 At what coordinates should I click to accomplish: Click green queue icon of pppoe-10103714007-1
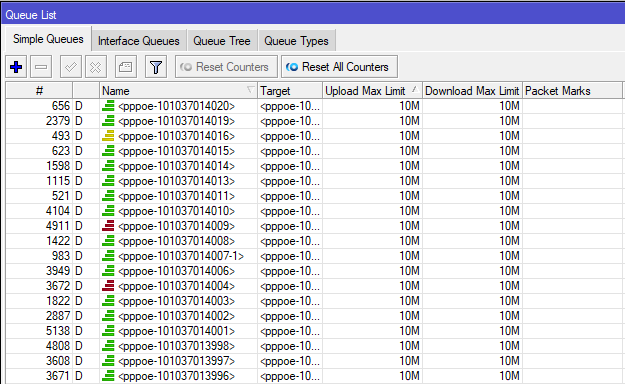tap(108, 256)
